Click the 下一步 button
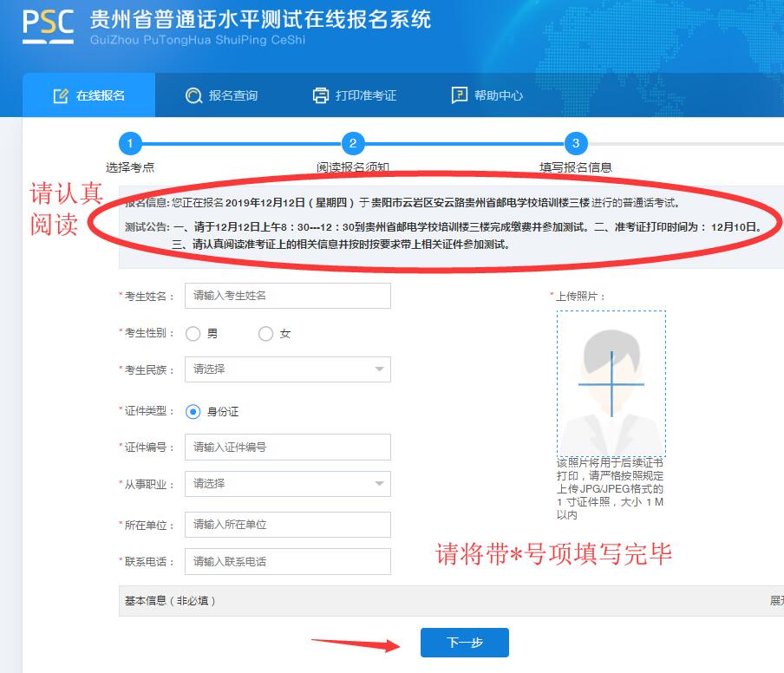This screenshot has width=784, height=673. click(x=464, y=643)
